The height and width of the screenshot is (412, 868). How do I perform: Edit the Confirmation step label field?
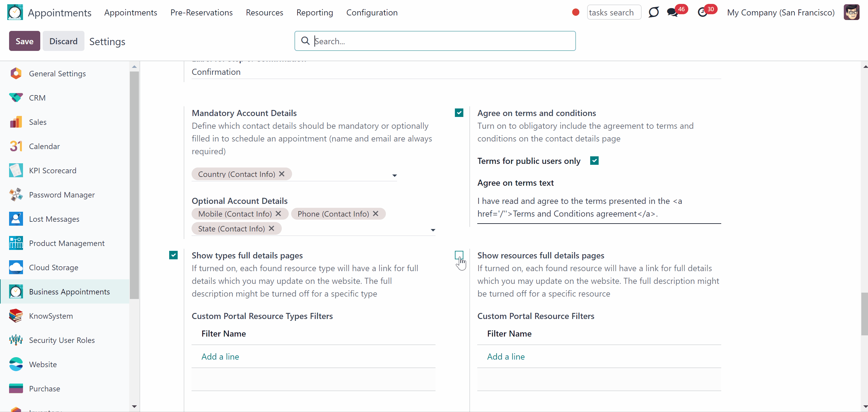pos(456,72)
